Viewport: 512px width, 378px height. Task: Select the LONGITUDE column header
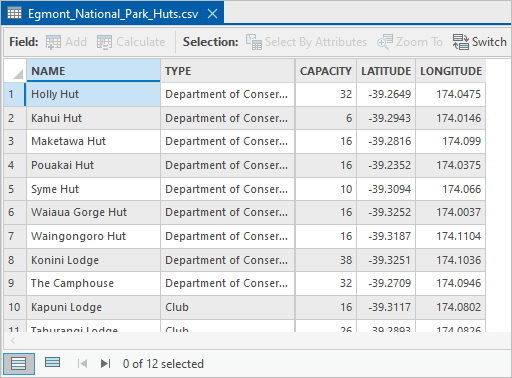(451, 71)
